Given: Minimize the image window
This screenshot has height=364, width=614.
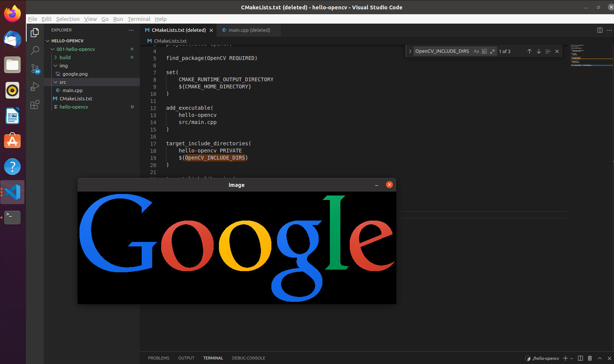Looking at the screenshot, I should pos(377,185).
